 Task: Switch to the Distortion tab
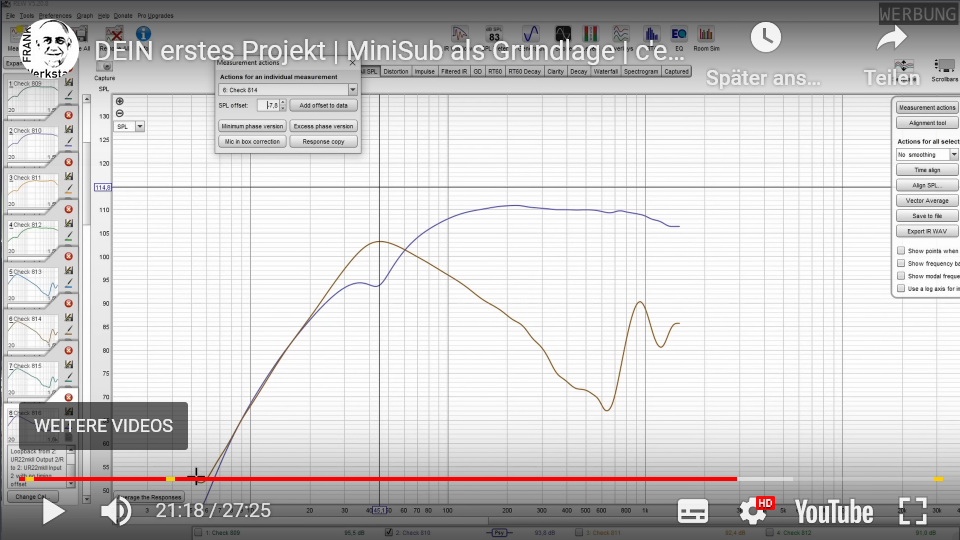click(x=396, y=72)
